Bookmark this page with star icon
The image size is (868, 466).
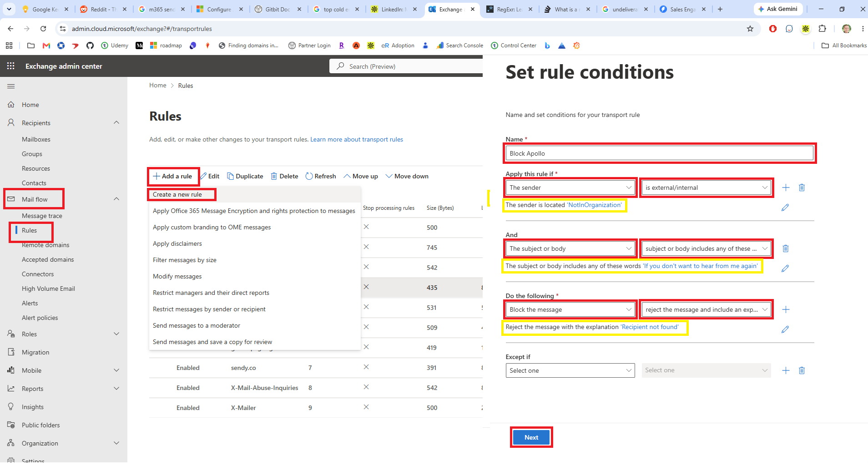(750, 29)
